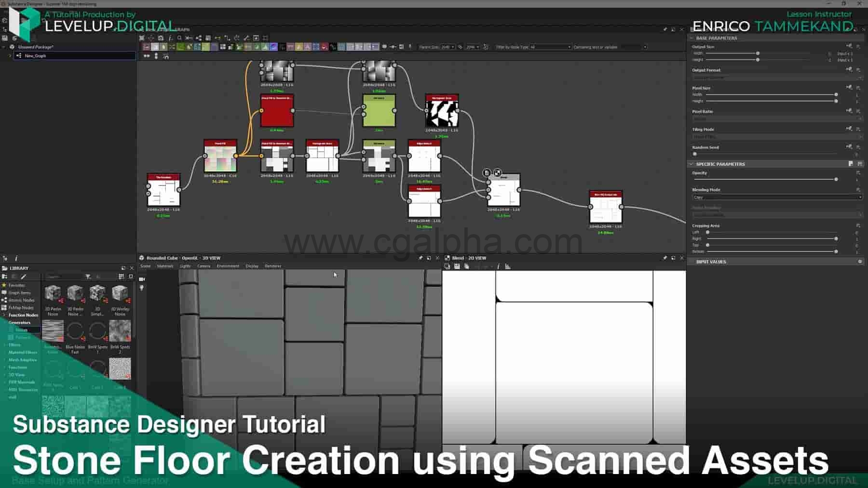This screenshot has width=868, height=488.
Task: Click the options icon next to Tiling Mode
Action: [858, 129]
